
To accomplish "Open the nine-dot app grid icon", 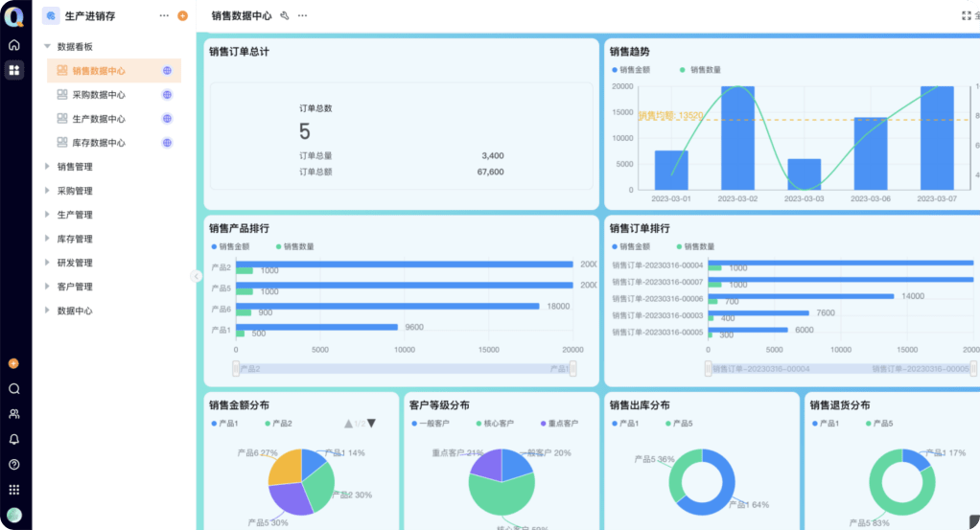I will tap(14, 489).
